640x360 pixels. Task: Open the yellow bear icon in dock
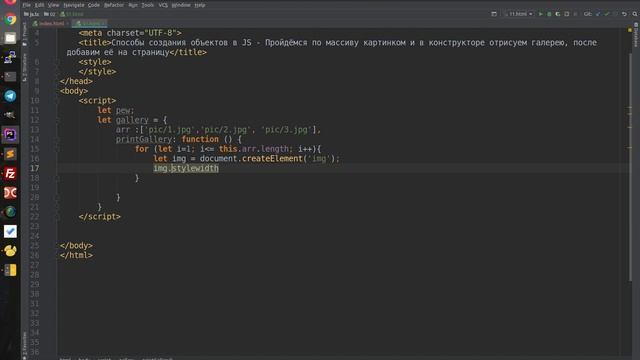tap(10, 251)
